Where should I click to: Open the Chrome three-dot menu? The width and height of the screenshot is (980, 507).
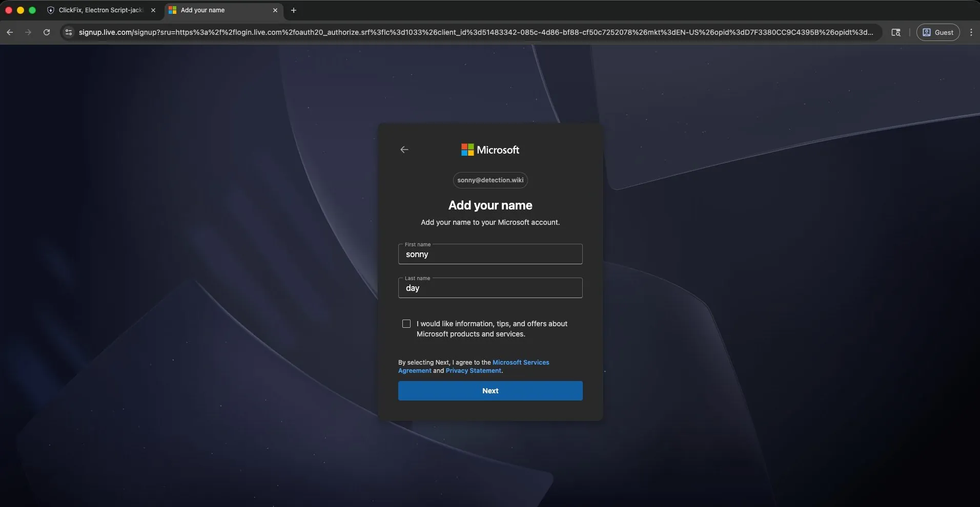tap(971, 32)
